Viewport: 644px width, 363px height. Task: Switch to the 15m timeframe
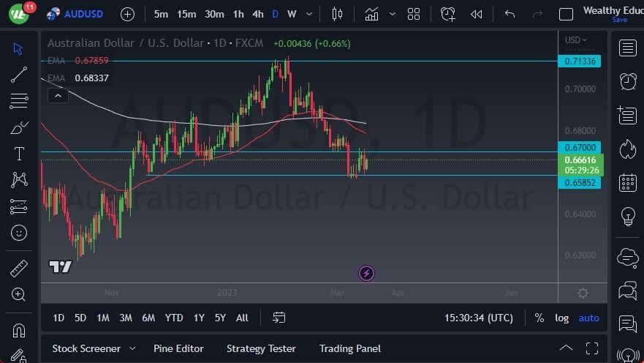click(x=186, y=15)
